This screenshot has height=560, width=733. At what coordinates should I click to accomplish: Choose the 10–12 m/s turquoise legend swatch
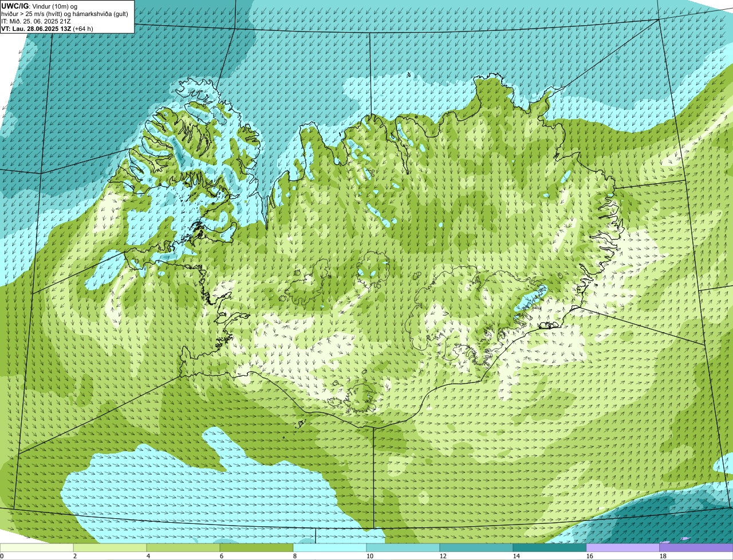pyautogui.click(x=403, y=548)
